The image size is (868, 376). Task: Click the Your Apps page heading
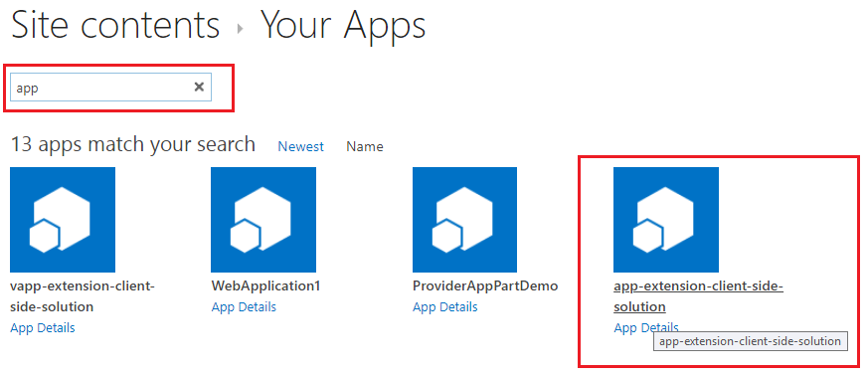343,26
